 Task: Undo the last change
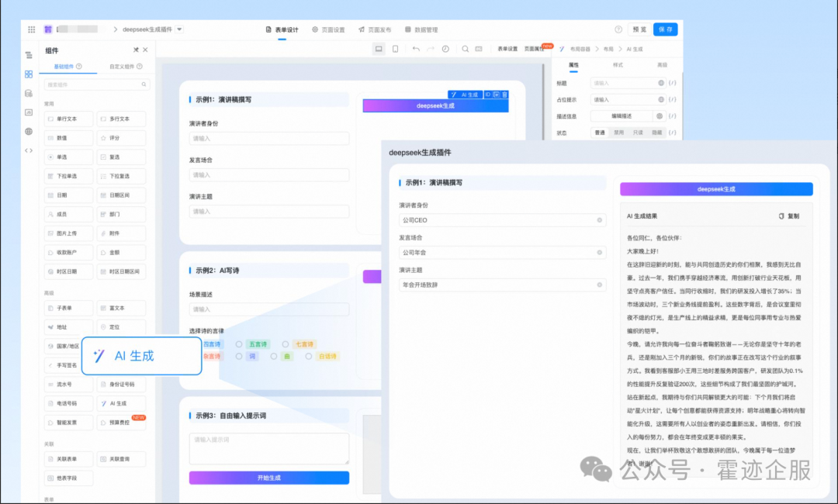[416, 49]
